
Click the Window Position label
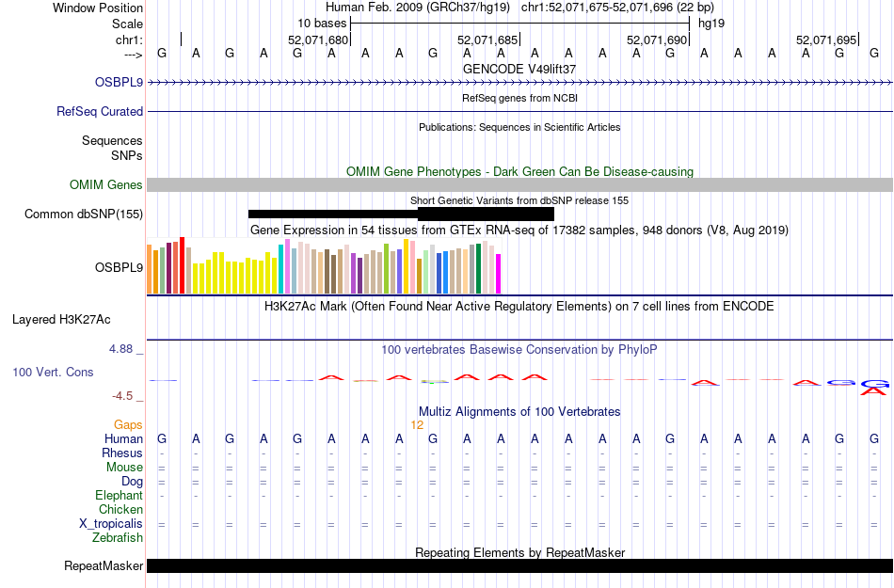98,8
